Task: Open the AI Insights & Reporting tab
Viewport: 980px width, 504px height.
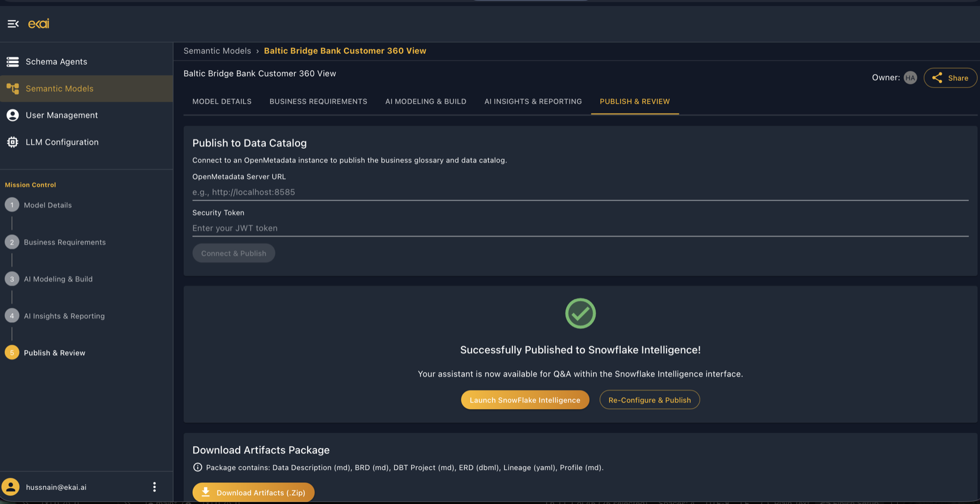Action: pyautogui.click(x=533, y=101)
